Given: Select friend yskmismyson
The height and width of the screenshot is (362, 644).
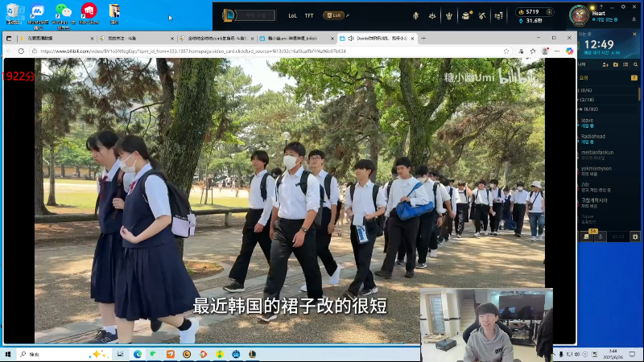Looking at the screenshot, I should point(608,171).
